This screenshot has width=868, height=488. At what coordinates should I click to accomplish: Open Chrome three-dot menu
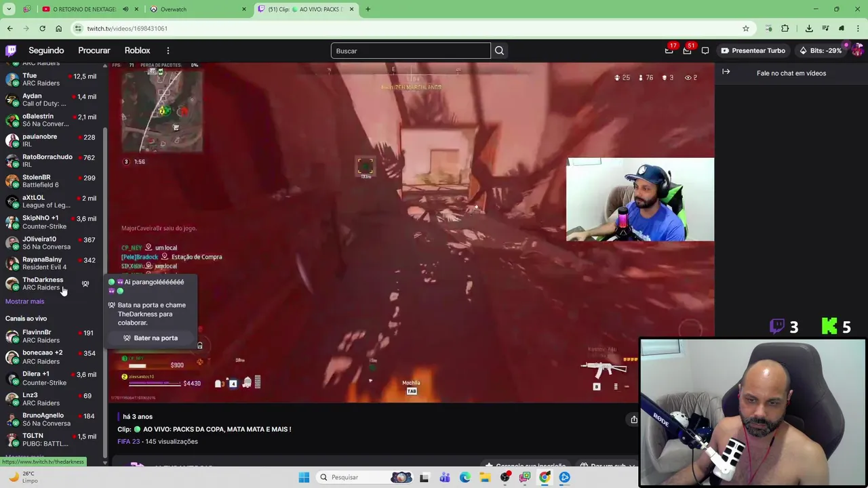[858, 28]
